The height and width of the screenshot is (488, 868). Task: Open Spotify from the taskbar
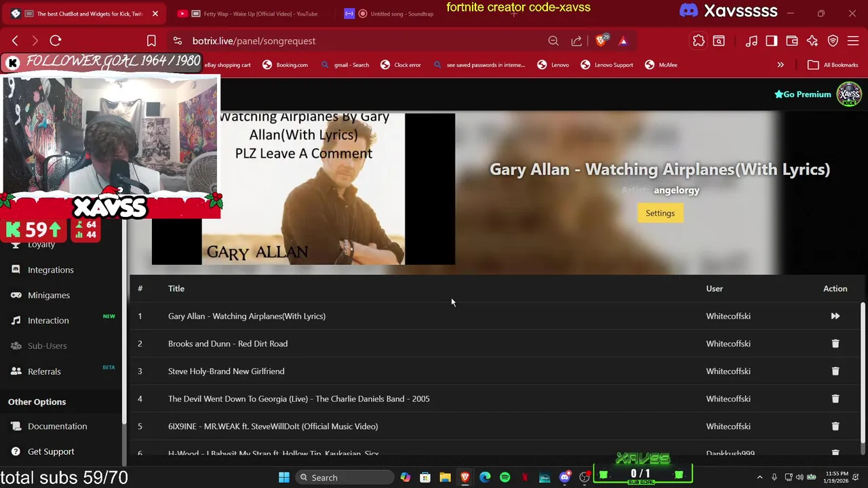coord(505,477)
